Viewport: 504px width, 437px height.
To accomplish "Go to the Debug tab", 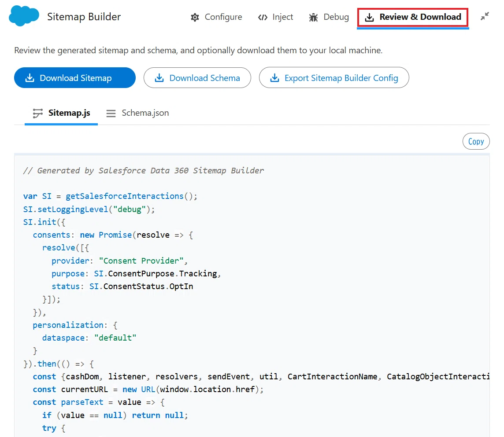I will (329, 17).
